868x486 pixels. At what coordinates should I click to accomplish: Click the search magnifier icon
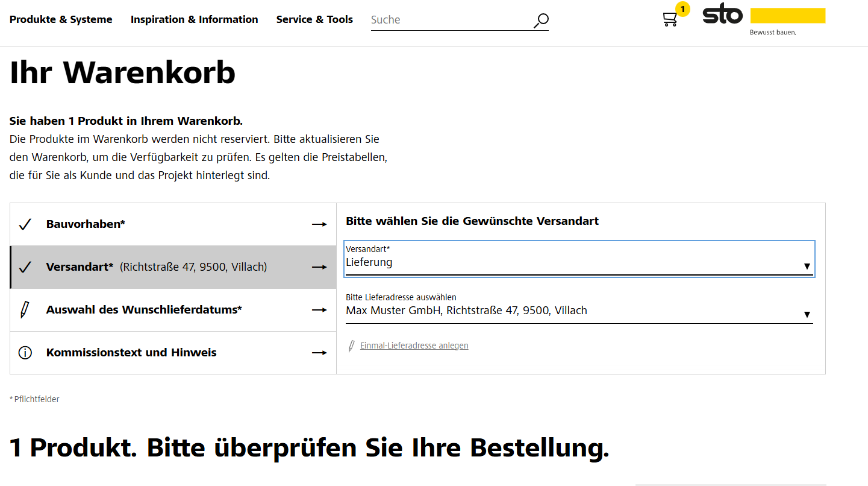541,21
